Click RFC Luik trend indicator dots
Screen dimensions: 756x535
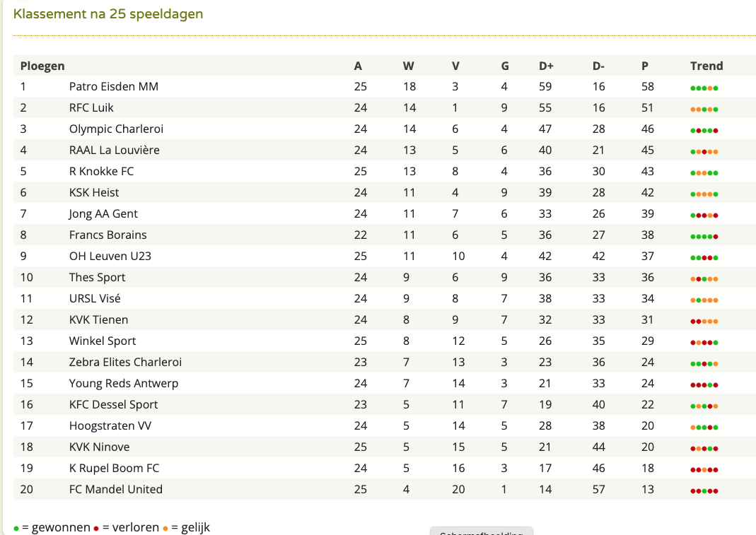(x=704, y=110)
